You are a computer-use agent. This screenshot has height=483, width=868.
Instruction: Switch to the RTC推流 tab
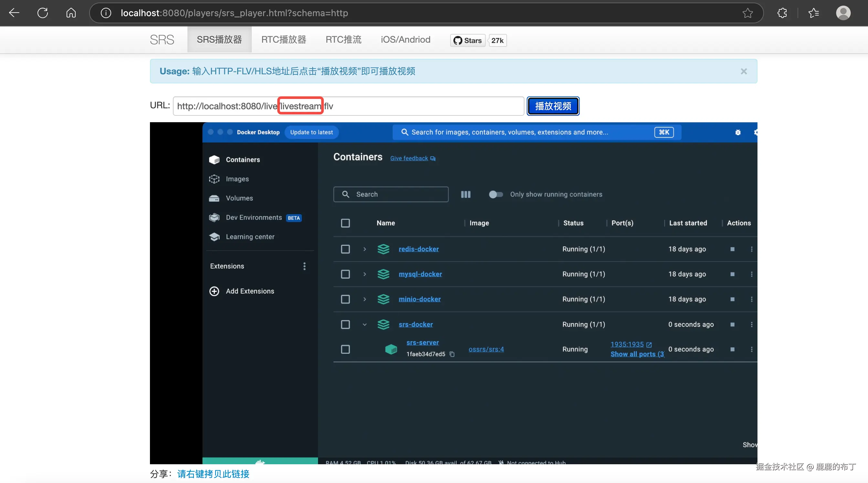pos(344,40)
